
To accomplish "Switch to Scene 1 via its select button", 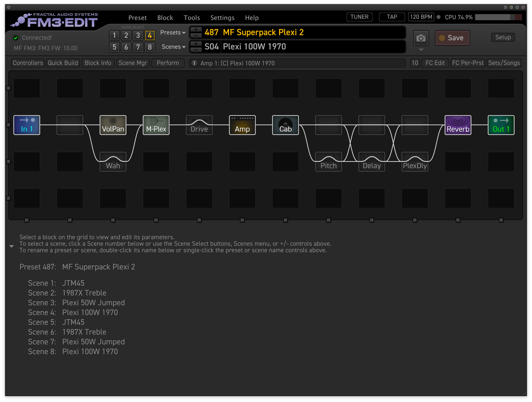I will click(x=114, y=35).
